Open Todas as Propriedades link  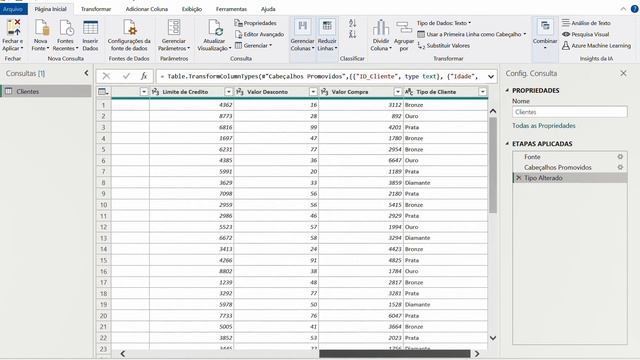544,126
